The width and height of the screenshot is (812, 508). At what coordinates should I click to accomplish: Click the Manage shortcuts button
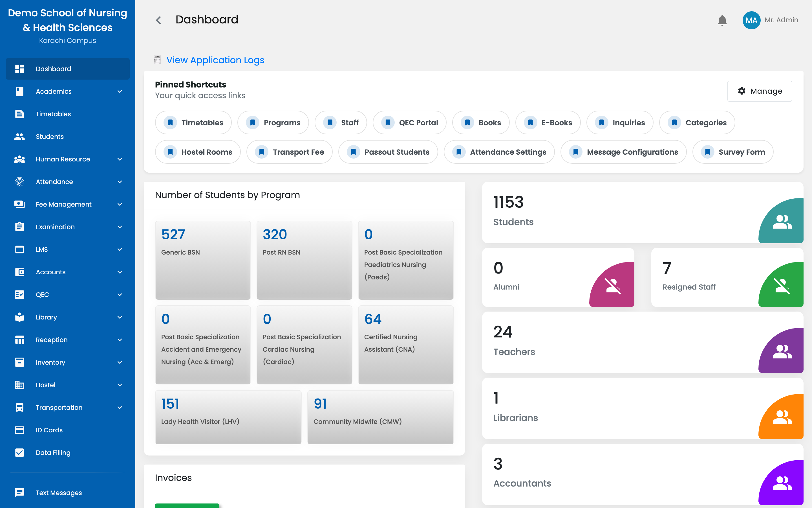(x=760, y=91)
